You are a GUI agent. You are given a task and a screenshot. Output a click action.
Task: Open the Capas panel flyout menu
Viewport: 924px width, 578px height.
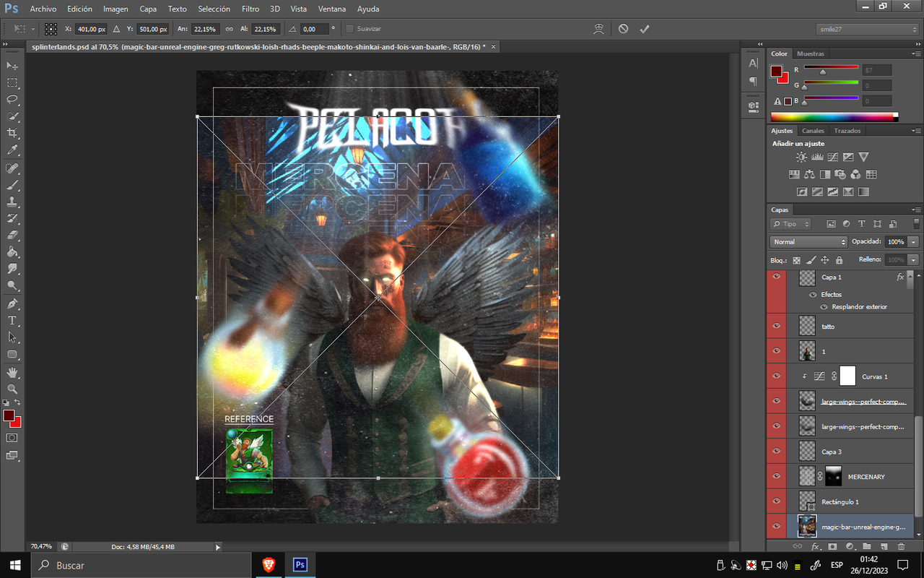[x=915, y=210]
